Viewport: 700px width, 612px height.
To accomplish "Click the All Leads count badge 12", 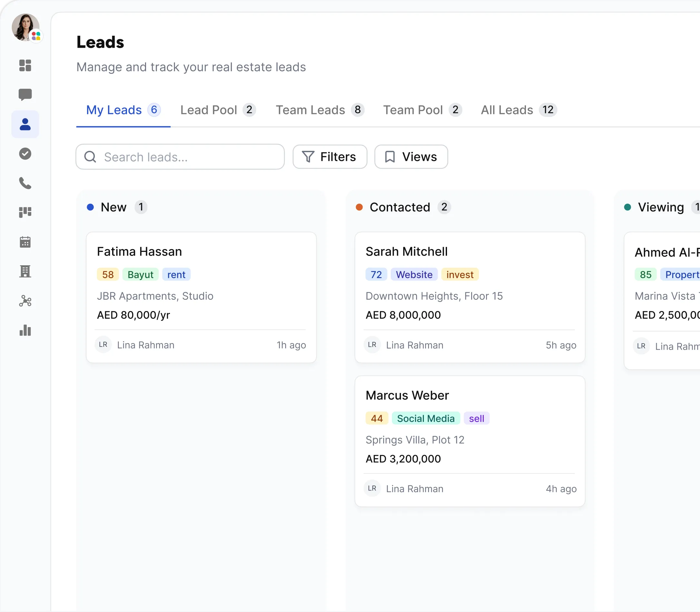I will pyautogui.click(x=548, y=110).
